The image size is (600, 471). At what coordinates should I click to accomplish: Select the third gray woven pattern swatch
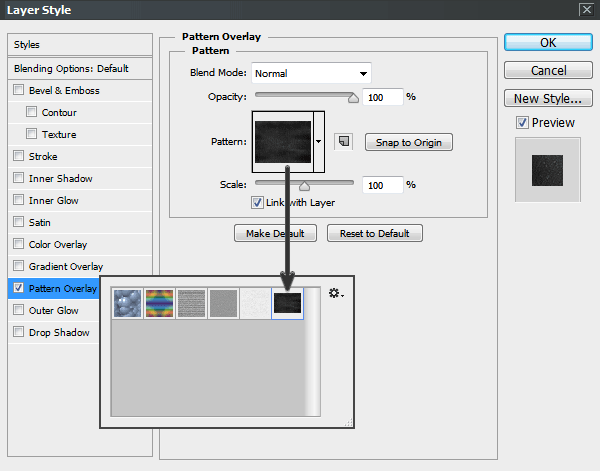[190, 304]
